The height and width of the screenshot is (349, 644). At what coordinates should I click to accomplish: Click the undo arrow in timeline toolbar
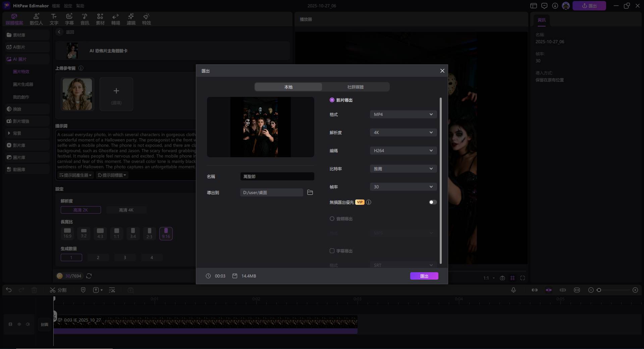[x=9, y=290]
